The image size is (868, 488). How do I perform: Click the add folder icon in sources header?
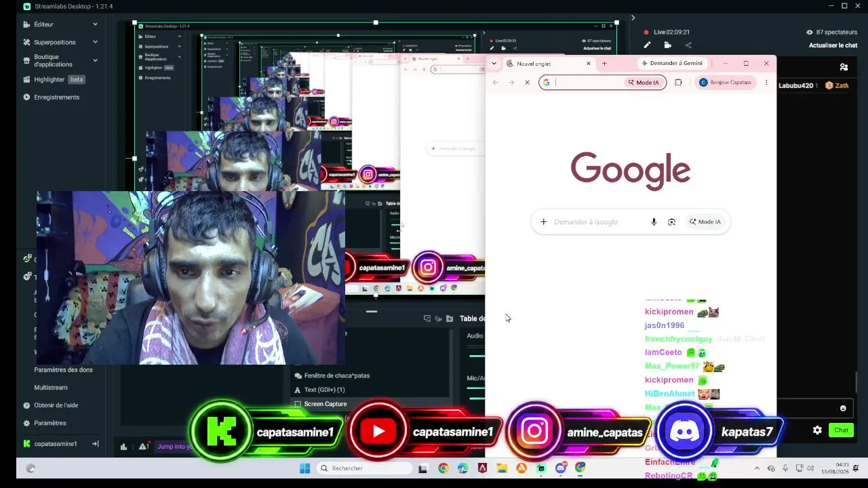[x=449, y=319]
